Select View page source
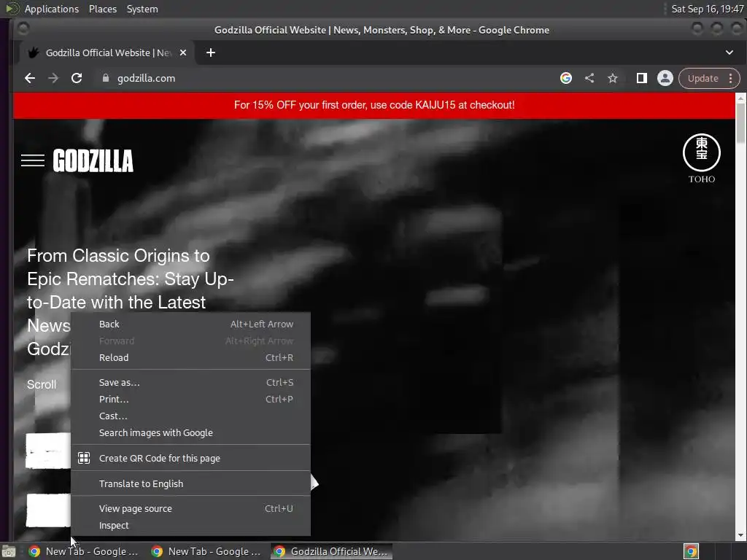 pos(190,508)
